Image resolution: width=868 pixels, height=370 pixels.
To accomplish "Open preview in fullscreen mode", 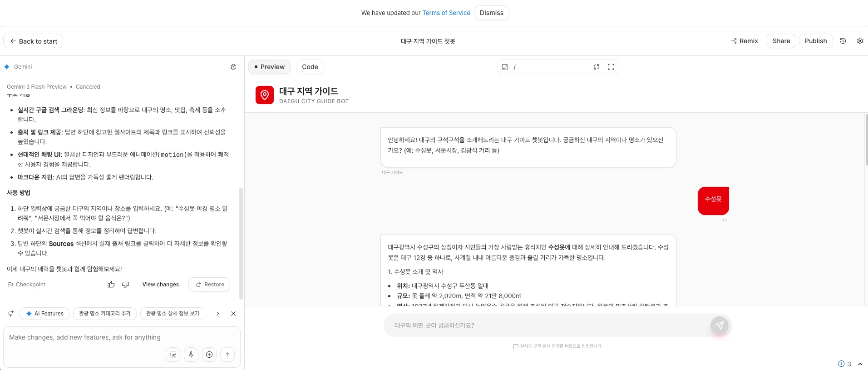I will pyautogui.click(x=611, y=67).
